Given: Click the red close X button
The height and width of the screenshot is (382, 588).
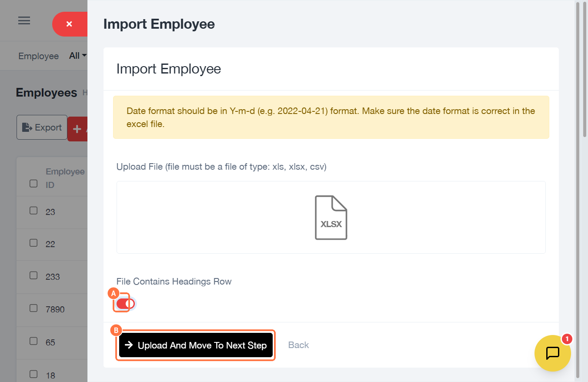Looking at the screenshot, I should (x=70, y=24).
